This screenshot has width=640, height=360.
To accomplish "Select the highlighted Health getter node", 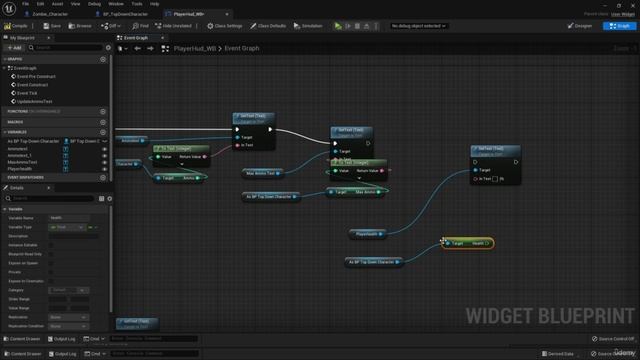I will [467, 243].
